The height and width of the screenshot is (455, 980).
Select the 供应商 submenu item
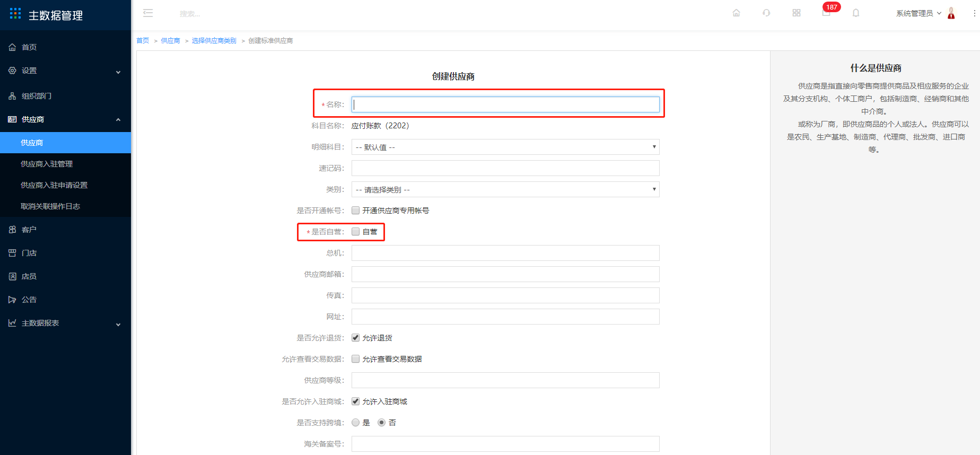(65, 143)
